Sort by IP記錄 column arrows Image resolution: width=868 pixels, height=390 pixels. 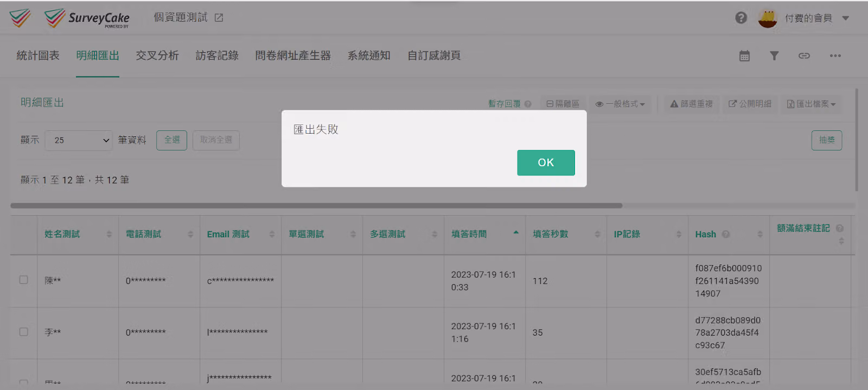(679, 234)
